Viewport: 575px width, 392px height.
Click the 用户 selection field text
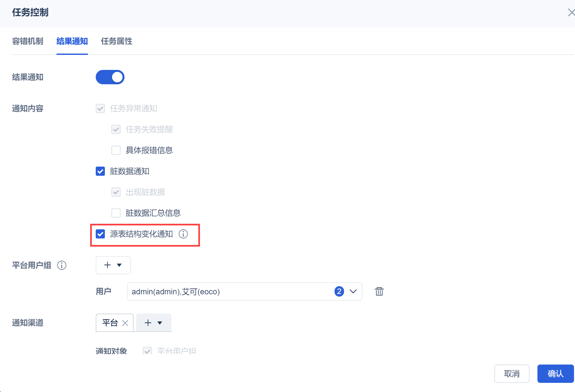pyautogui.click(x=176, y=292)
